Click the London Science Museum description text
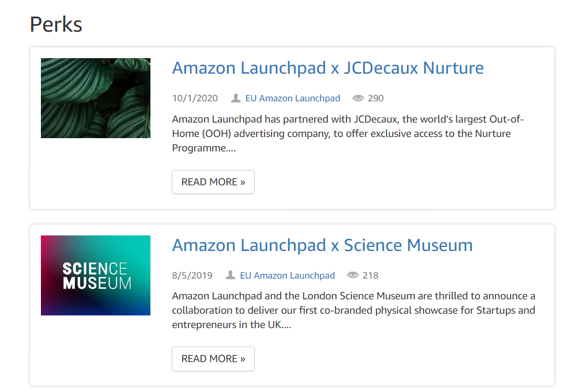 point(353,311)
